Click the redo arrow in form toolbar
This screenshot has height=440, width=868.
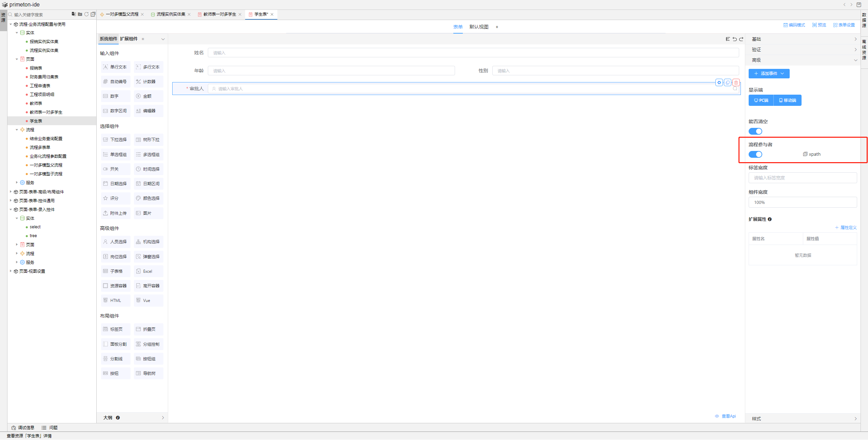(x=741, y=39)
